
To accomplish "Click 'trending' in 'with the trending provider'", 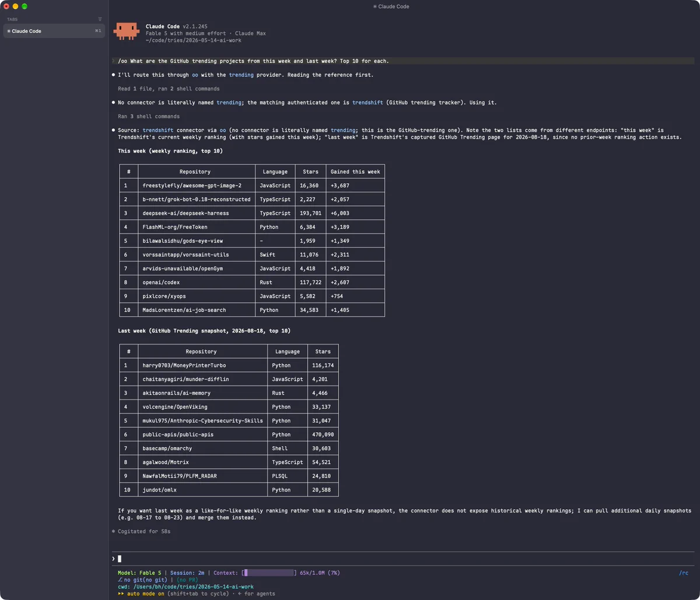I will click(241, 75).
